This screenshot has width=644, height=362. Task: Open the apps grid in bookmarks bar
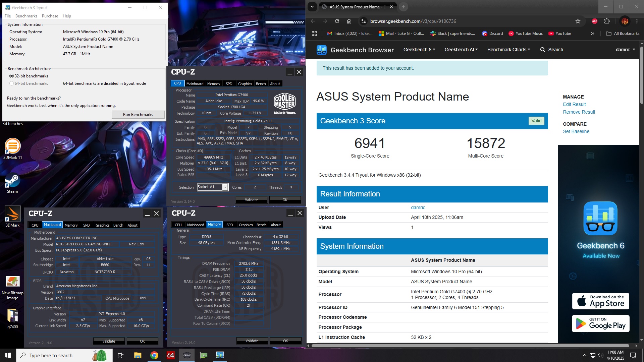[314, 34]
